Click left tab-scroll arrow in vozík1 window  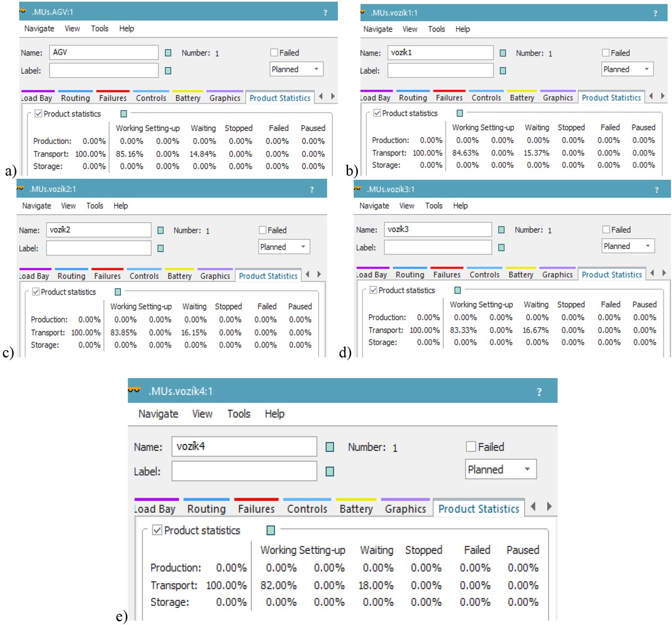(x=651, y=96)
